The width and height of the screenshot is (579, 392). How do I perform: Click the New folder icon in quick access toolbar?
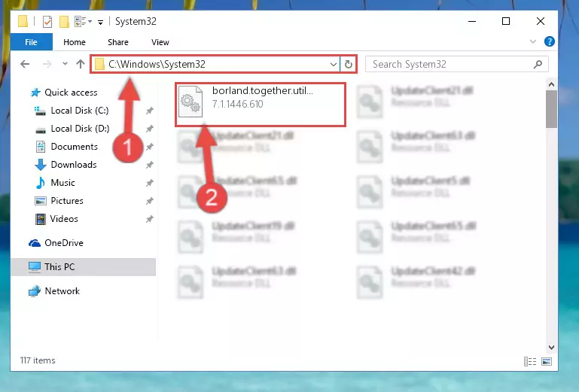click(64, 22)
